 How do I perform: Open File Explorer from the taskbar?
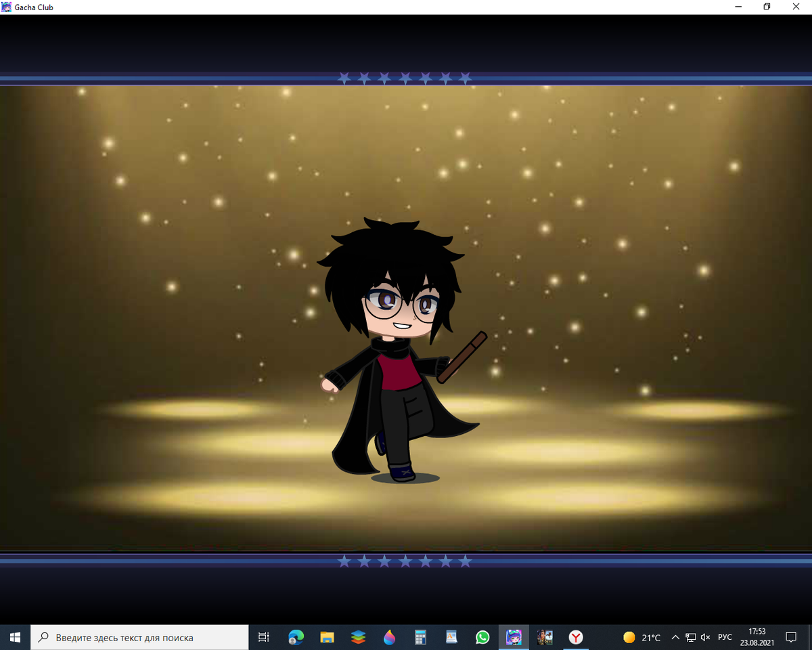(328, 637)
